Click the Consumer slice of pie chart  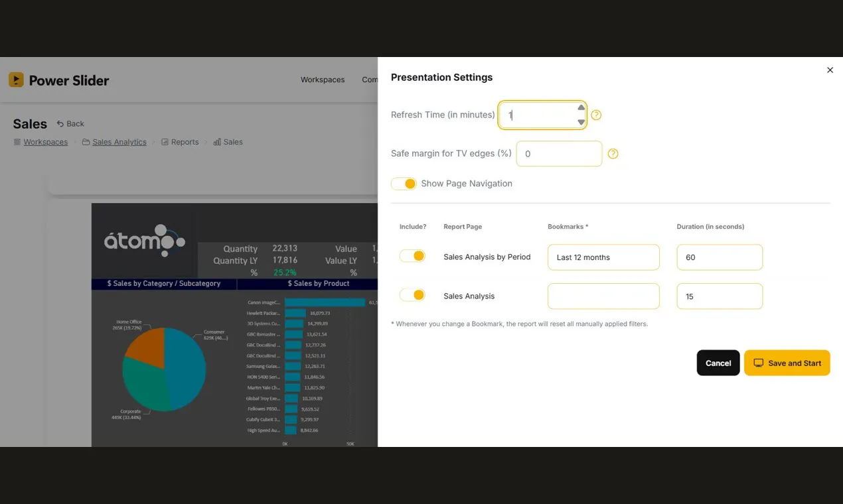point(186,368)
